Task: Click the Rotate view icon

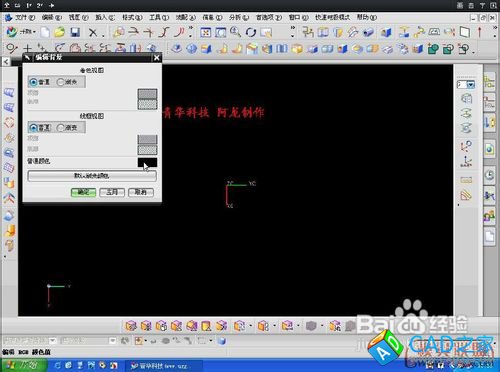Action: 251,32
